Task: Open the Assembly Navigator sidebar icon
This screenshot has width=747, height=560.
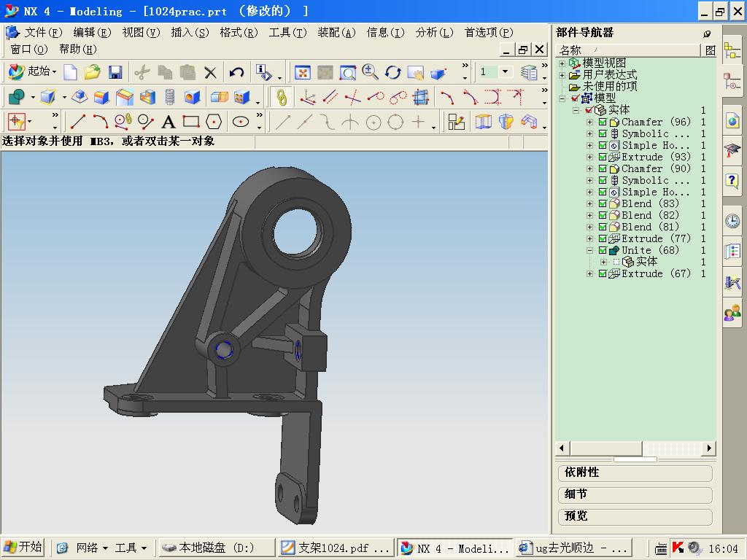Action: pyautogui.click(x=732, y=50)
